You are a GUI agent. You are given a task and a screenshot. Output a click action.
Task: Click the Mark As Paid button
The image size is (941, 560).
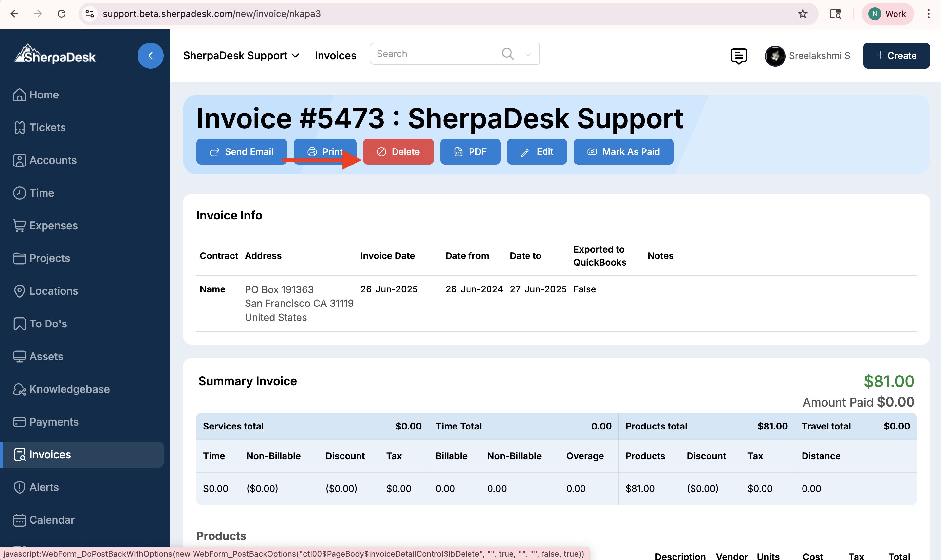point(623,152)
